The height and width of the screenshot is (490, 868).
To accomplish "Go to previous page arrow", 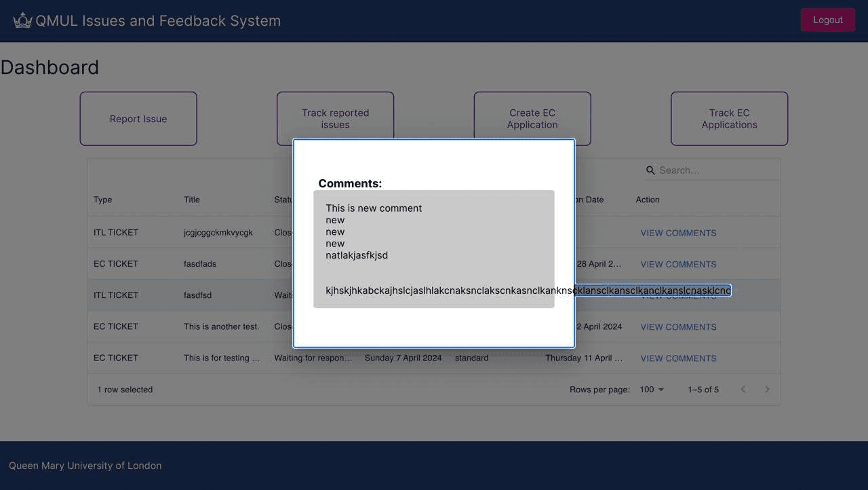I will [x=743, y=390].
